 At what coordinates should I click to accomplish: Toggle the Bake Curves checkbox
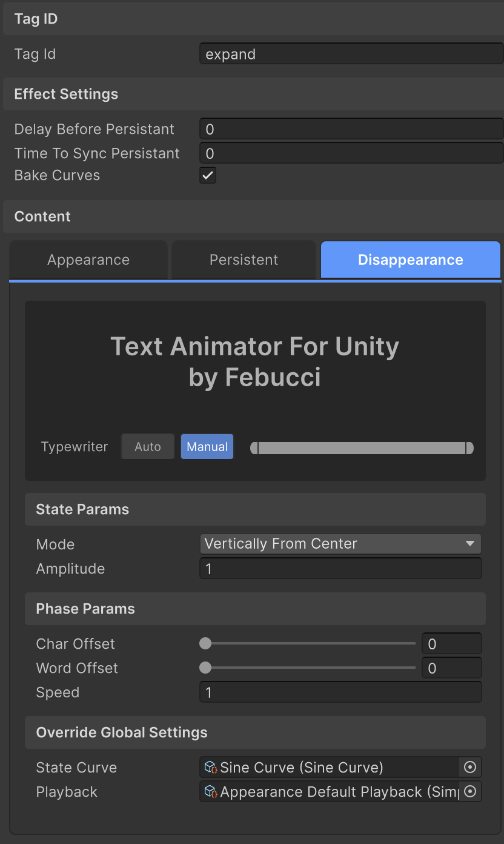pyautogui.click(x=208, y=176)
